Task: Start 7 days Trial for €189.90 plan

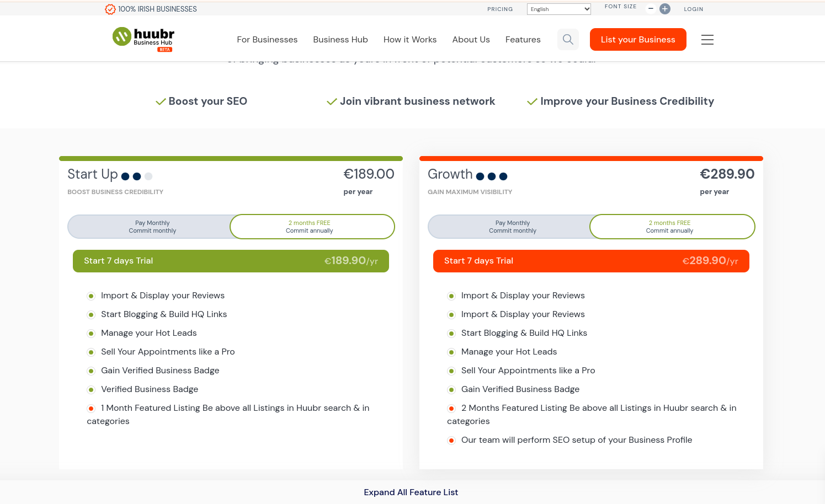Action: coord(231,261)
